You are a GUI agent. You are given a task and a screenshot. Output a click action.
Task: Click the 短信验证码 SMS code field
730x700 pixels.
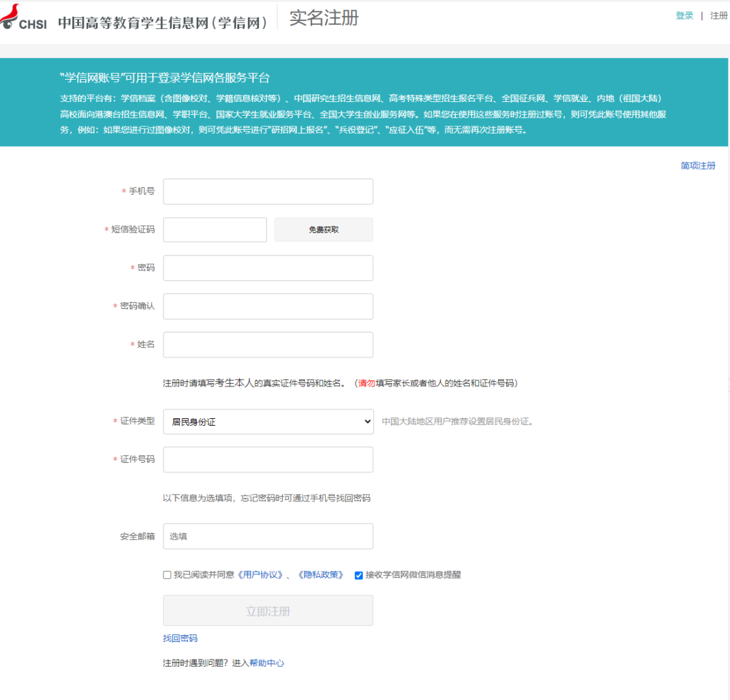pos(214,229)
